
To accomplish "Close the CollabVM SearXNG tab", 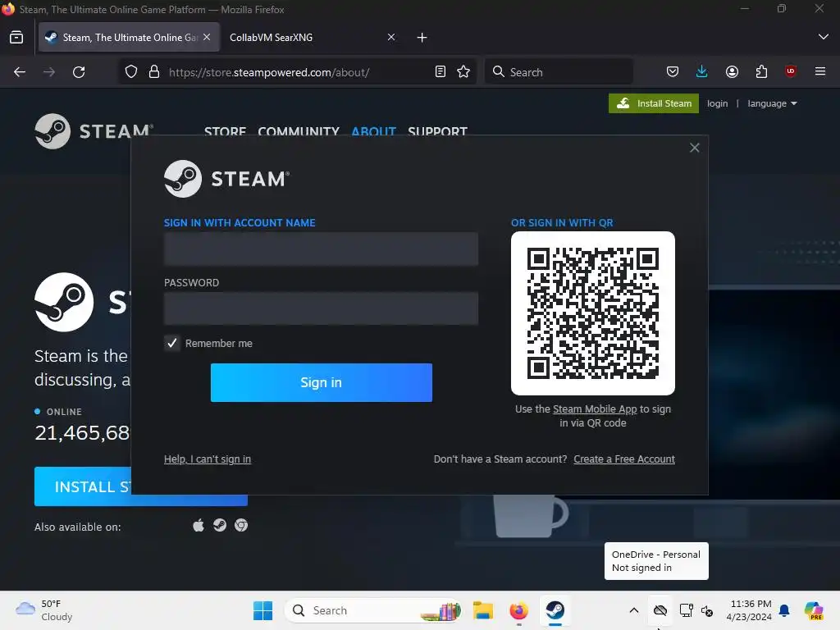I will pyautogui.click(x=391, y=37).
